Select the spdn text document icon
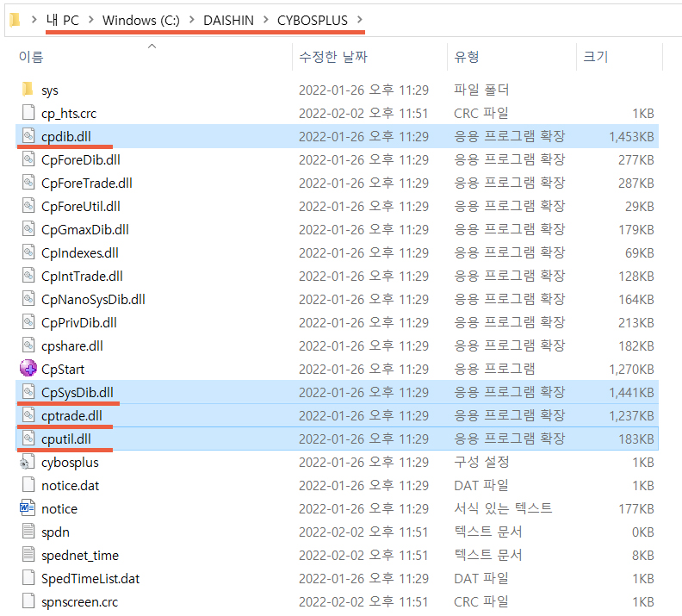The height and width of the screenshot is (616, 682). [28, 532]
